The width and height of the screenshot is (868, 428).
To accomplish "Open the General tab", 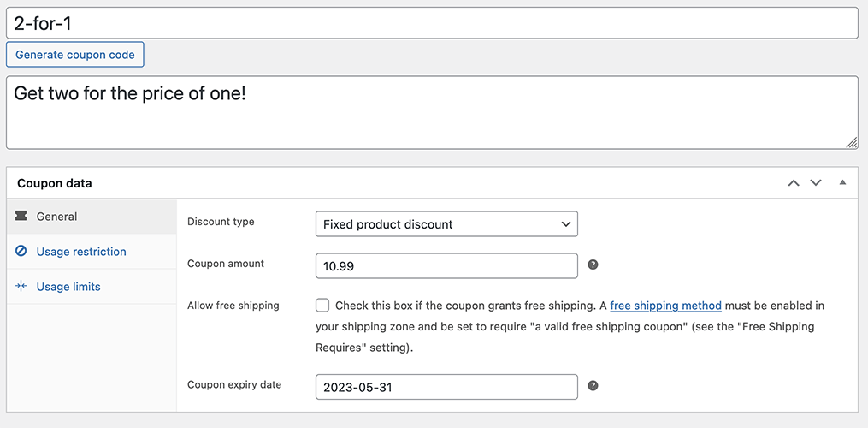I will click(92, 217).
